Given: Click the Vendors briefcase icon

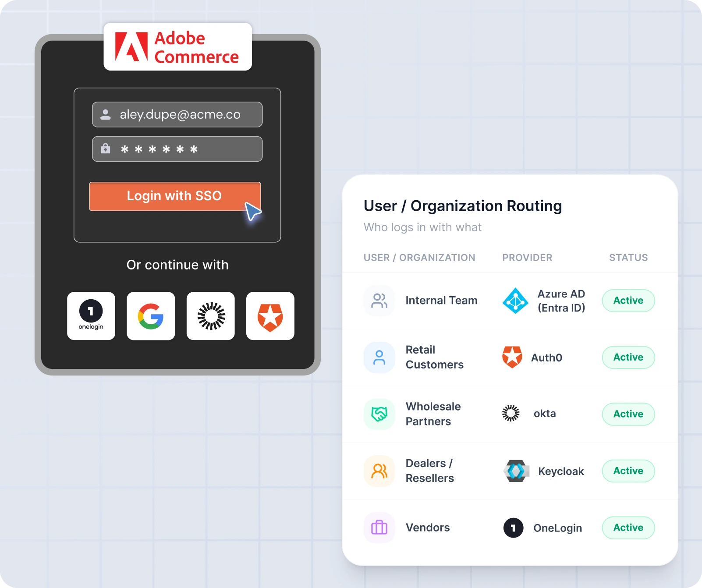Looking at the screenshot, I should pyautogui.click(x=379, y=528).
